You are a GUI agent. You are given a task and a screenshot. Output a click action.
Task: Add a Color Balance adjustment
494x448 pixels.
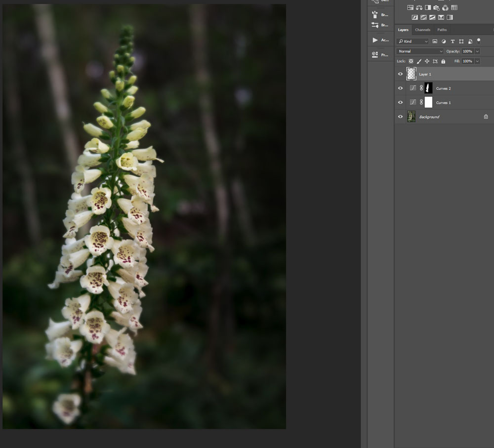pyautogui.click(x=419, y=8)
